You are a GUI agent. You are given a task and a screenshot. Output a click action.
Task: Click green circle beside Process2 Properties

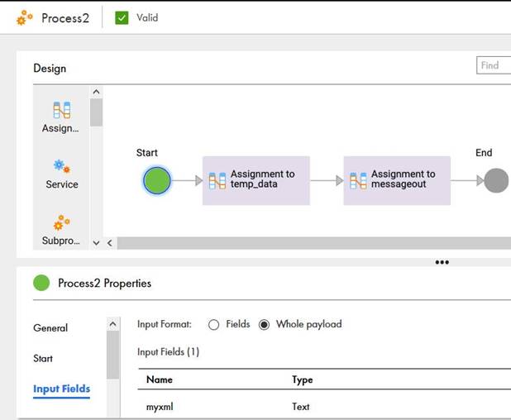[41, 283]
